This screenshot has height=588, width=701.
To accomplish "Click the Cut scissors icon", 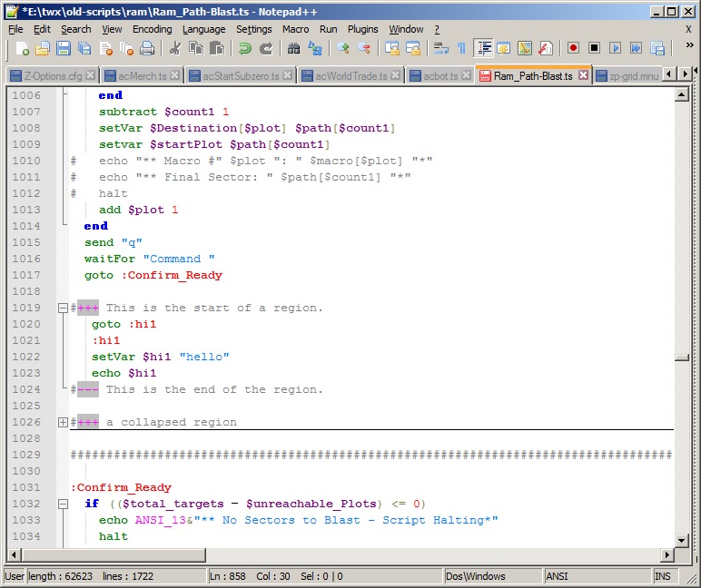I will [176, 48].
